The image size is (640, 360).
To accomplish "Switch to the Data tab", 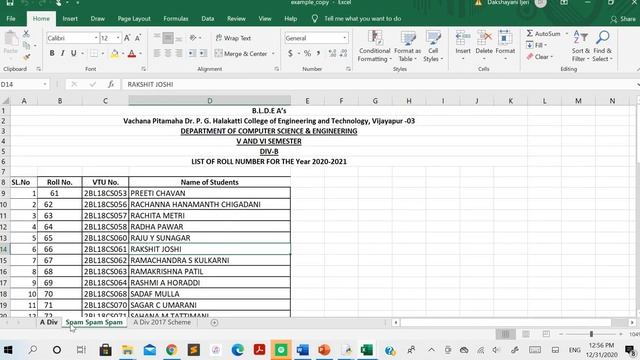I will coord(207,19).
